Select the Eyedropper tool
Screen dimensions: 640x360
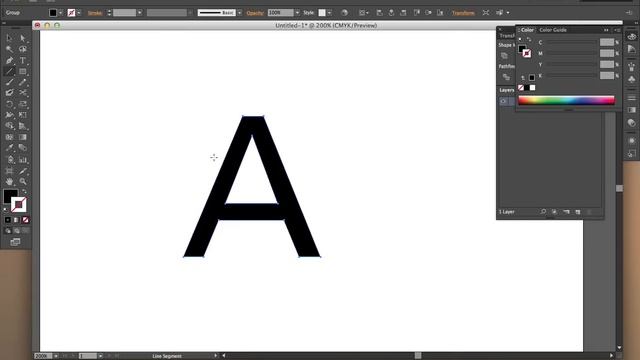tap(9, 148)
